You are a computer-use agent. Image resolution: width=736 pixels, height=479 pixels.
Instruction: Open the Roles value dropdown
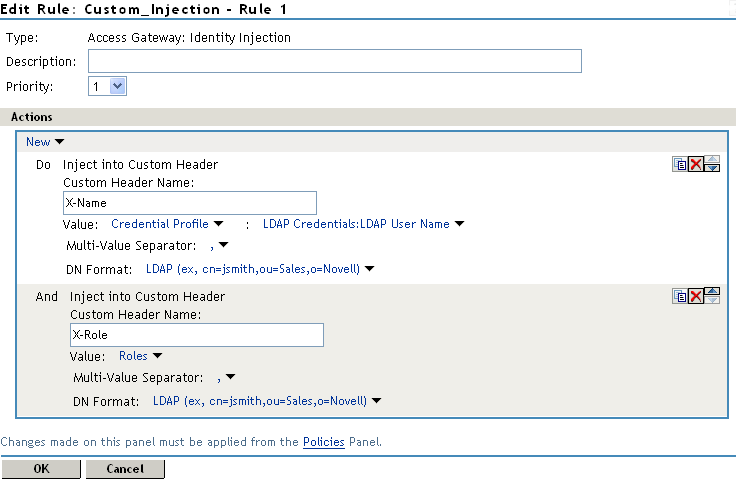[140, 355]
